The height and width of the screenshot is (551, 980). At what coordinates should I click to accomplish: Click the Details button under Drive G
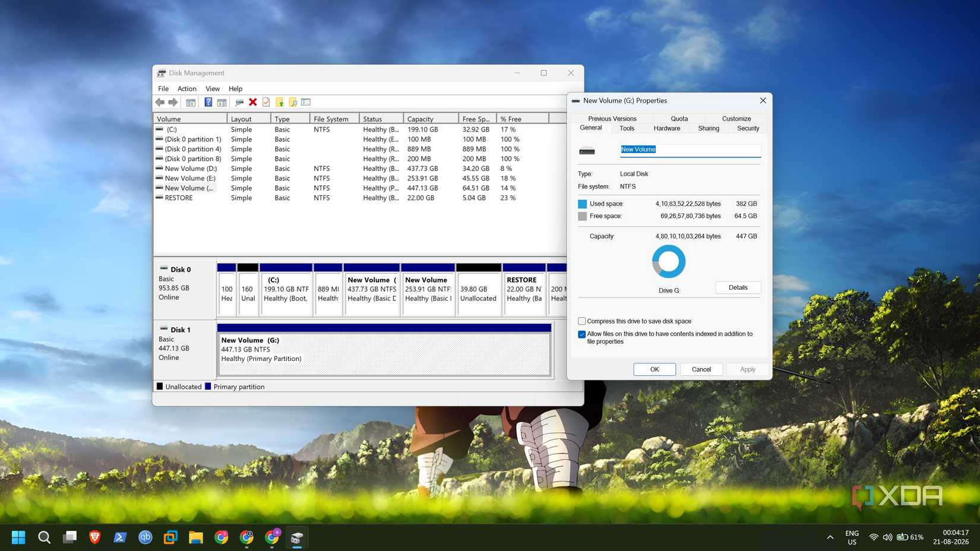tap(738, 287)
